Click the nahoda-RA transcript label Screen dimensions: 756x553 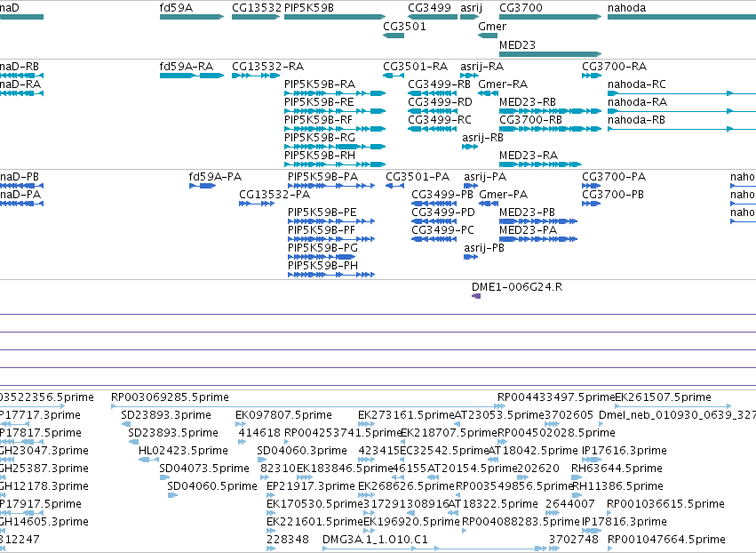(x=637, y=102)
